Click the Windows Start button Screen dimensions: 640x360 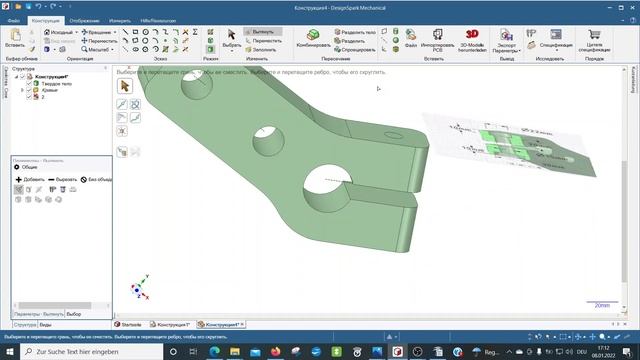click(x=10, y=351)
